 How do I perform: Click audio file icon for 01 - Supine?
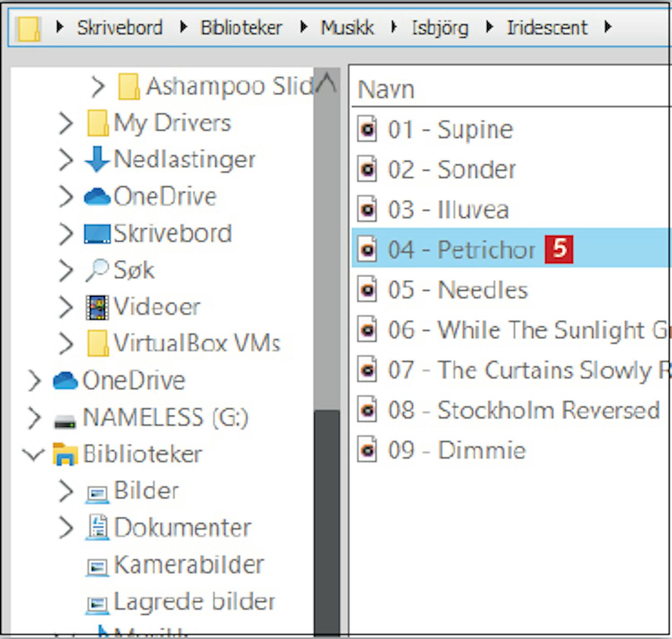(x=367, y=129)
